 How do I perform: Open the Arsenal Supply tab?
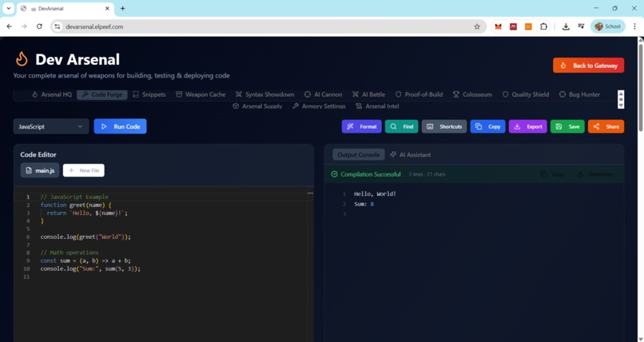pyautogui.click(x=257, y=106)
